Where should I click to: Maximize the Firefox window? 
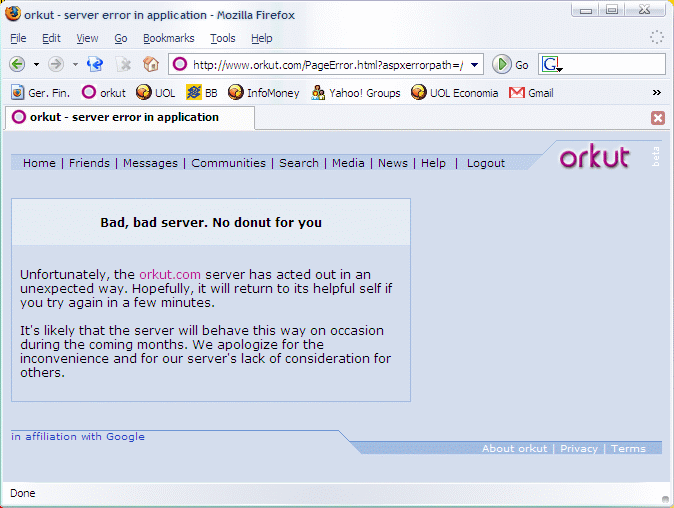(612, 9)
